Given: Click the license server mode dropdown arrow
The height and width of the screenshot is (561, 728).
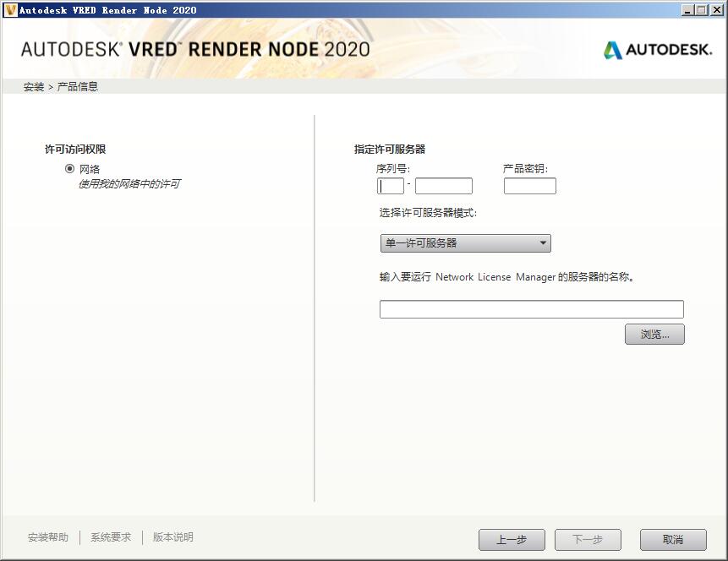Looking at the screenshot, I should coord(544,242).
